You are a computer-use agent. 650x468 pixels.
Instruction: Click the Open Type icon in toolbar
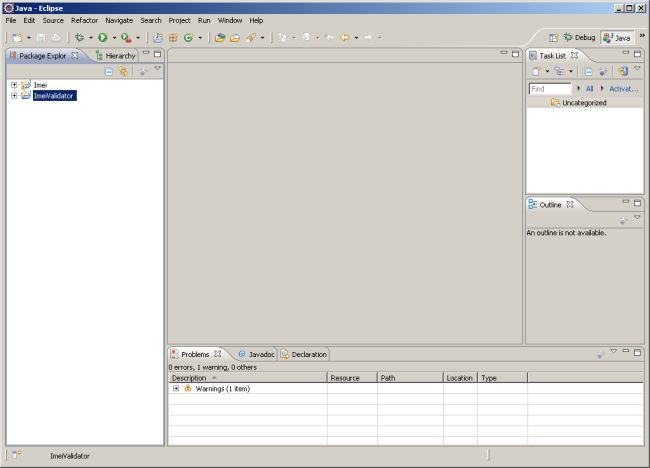coord(219,38)
